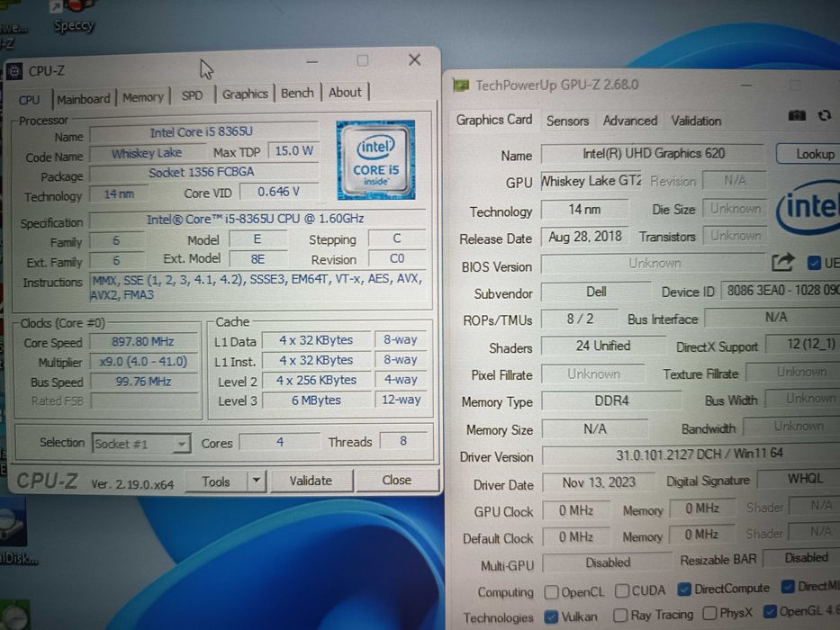Click the Cores value 4
840x630 pixels.
[x=280, y=442]
